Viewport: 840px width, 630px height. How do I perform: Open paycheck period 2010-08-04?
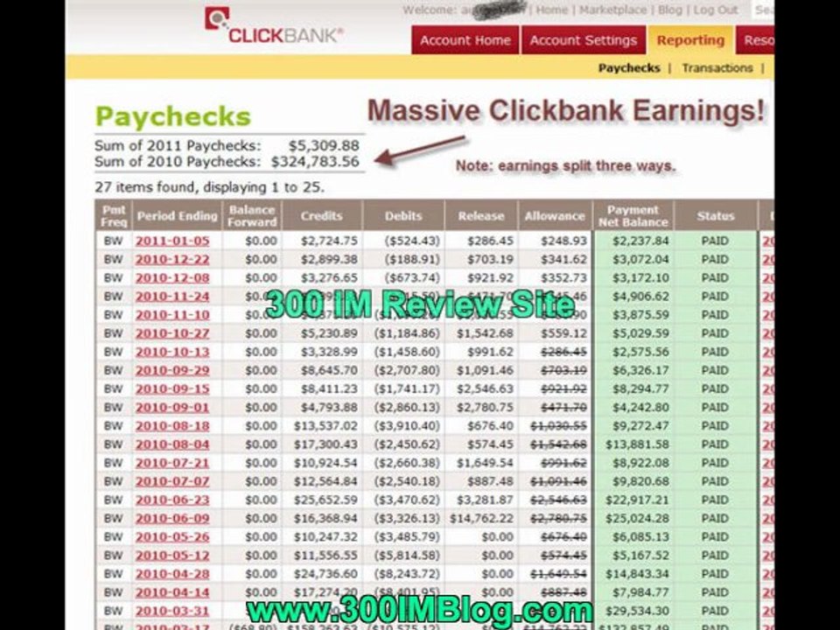click(x=172, y=444)
